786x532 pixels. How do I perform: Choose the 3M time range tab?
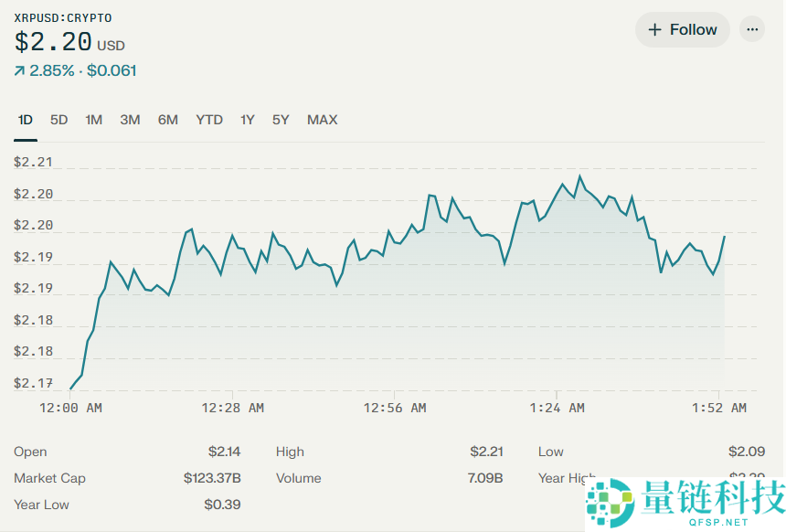[x=130, y=120]
